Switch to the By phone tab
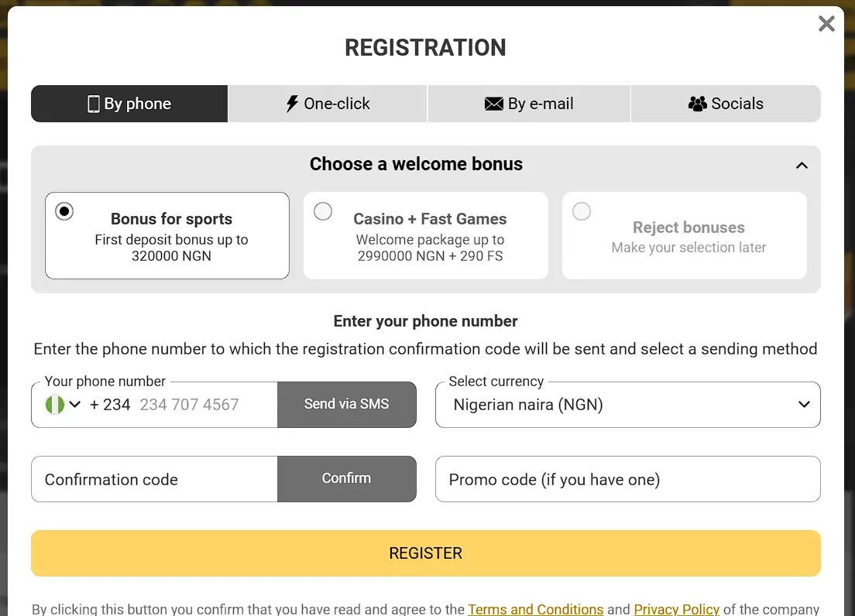855x616 pixels. tap(129, 103)
